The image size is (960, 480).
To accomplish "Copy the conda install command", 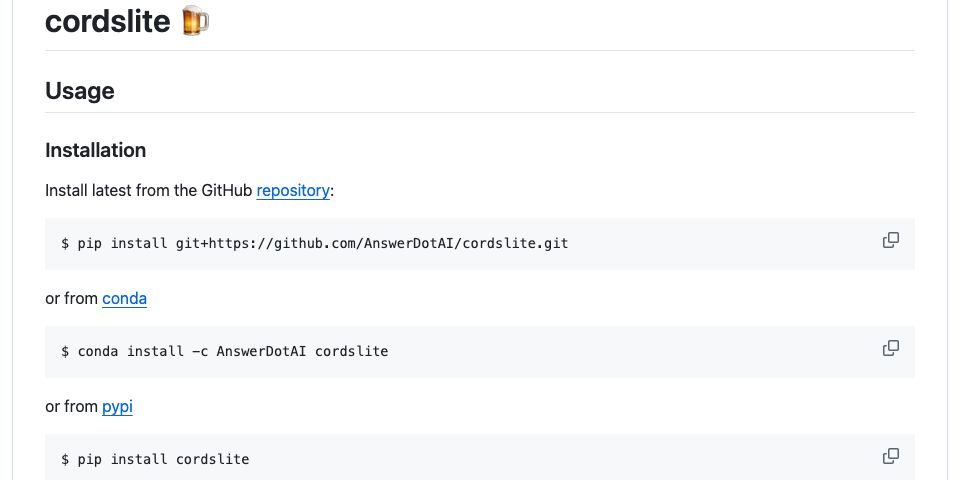I will 890,348.
